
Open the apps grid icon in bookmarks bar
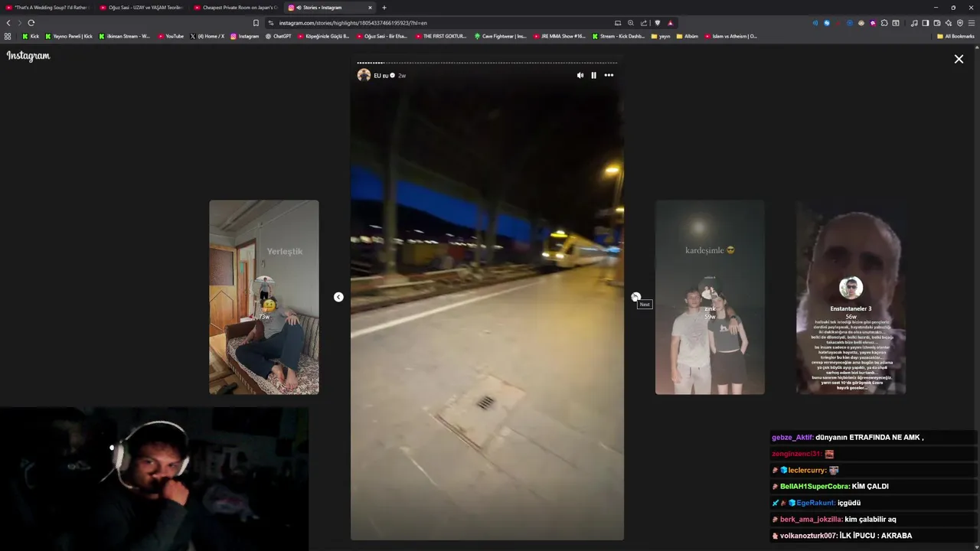click(8, 36)
